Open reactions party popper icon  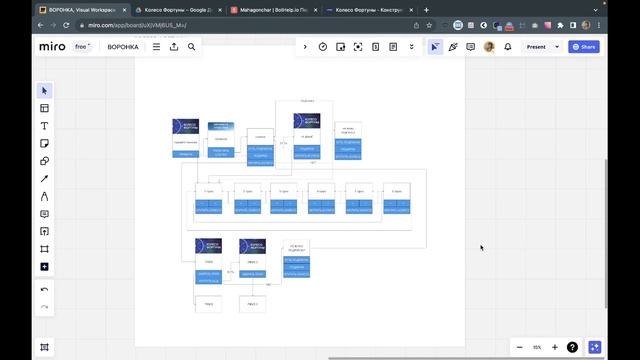453,47
